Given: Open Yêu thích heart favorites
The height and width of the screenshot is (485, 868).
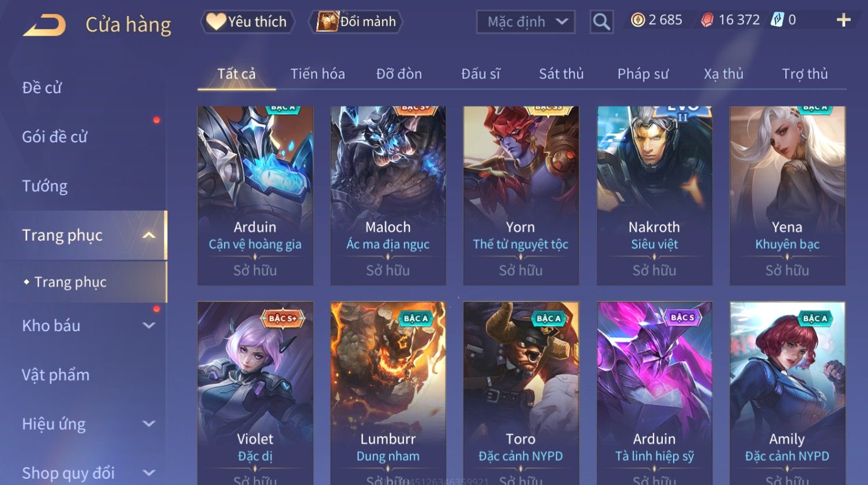Looking at the screenshot, I should tap(247, 22).
